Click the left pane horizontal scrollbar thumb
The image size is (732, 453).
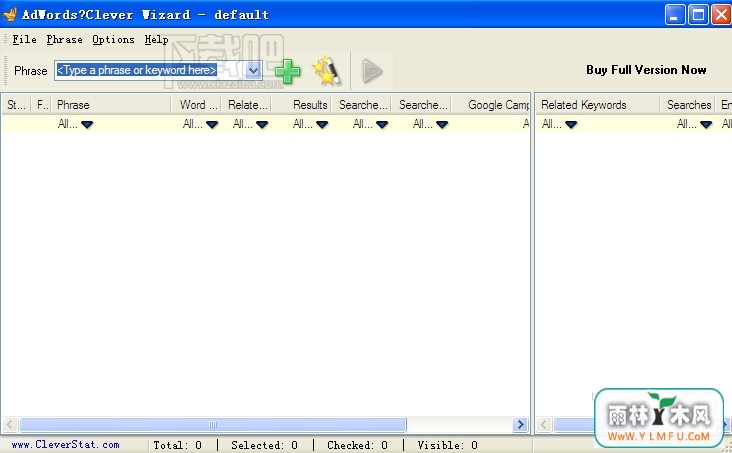(x=213, y=425)
